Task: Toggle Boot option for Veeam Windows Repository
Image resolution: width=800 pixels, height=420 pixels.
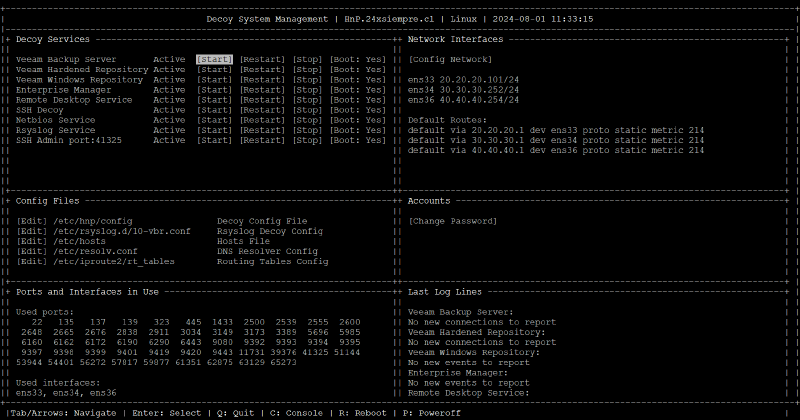Action: click(x=358, y=80)
